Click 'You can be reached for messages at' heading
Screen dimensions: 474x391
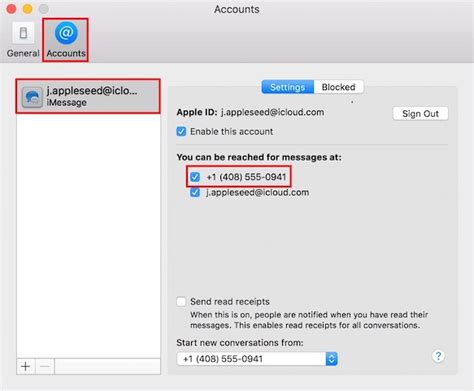(259, 157)
